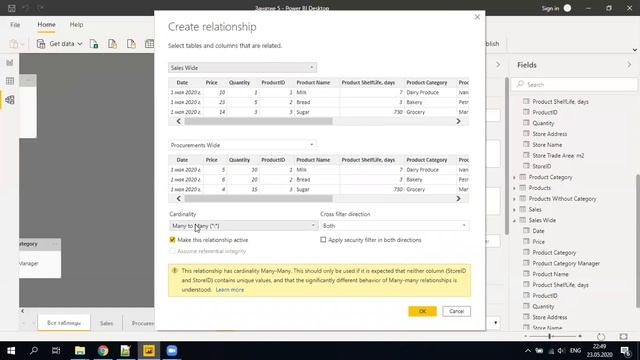The height and width of the screenshot is (360, 640).
Task: Open the Learn more link
Action: (229, 289)
